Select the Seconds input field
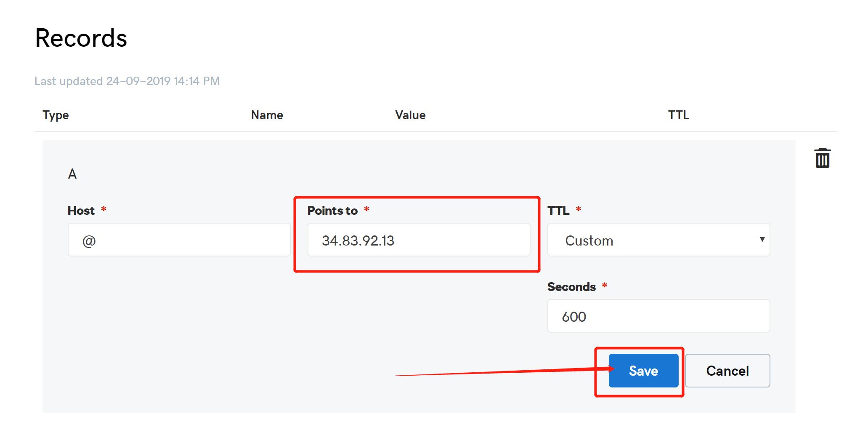The image size is (868, 422). click(658, 316)
